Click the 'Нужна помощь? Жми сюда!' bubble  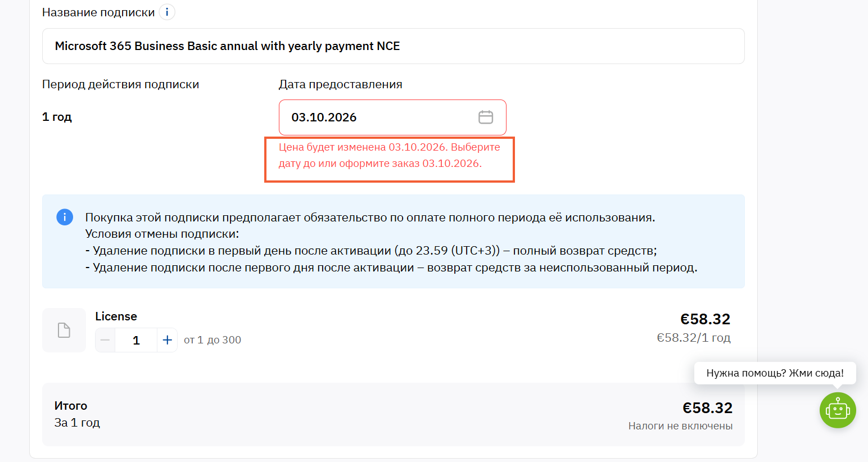click(x=775, y=373)
